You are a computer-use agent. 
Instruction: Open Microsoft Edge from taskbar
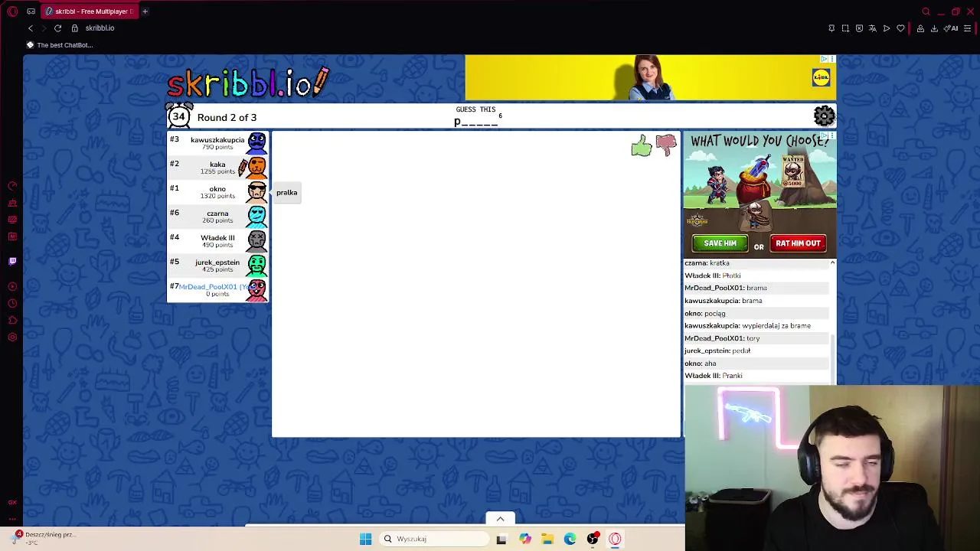[x=570, y=539]
